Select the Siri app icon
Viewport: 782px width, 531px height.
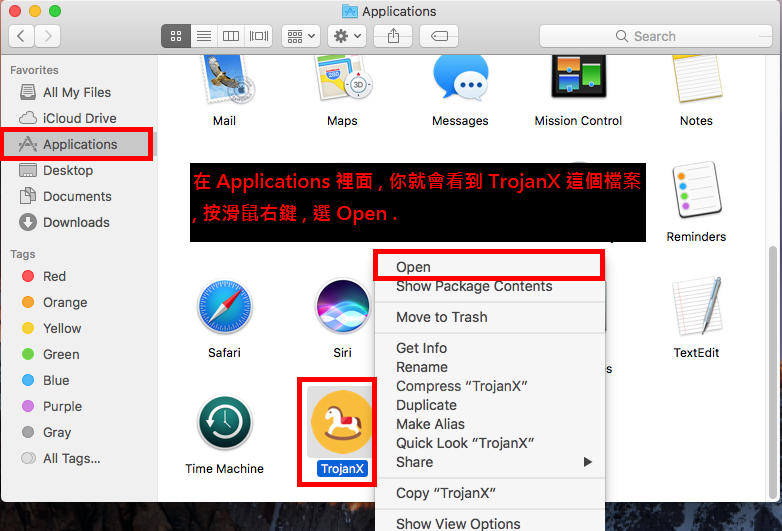click(342, 307)
